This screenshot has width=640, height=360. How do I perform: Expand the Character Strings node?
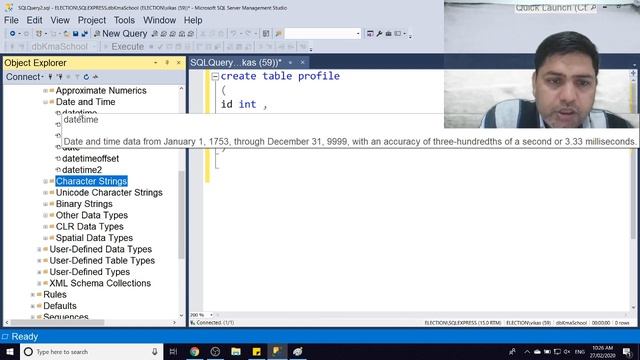click(x=46, y=181)
